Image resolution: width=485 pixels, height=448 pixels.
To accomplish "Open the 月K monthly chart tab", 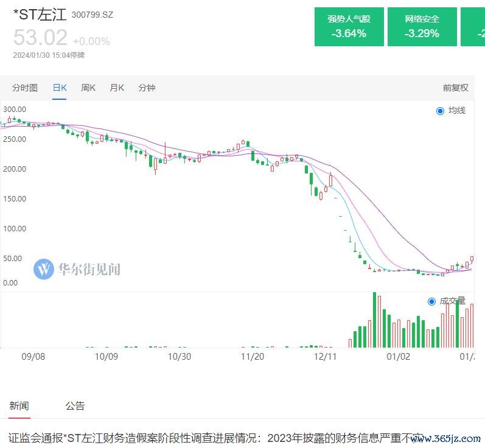I will pos(117,88).
